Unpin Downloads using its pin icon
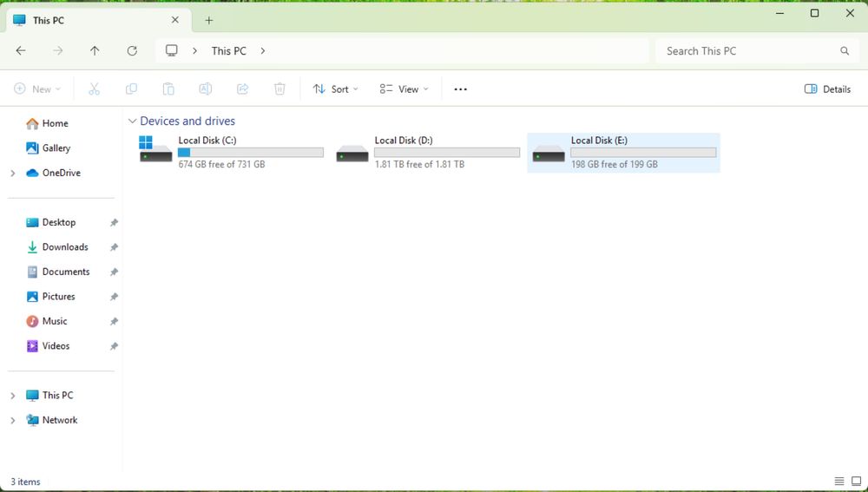This screenshot has height=492, width=868. click(114, 247)
